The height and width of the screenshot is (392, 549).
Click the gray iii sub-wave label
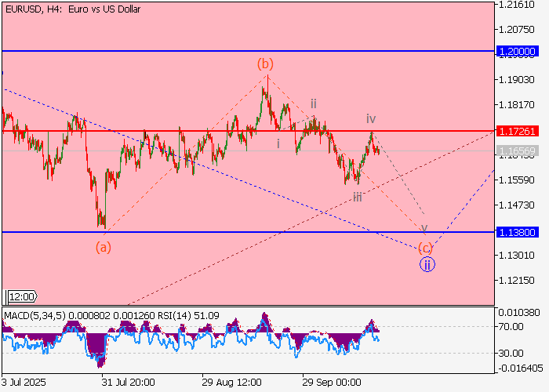(357, 197)
